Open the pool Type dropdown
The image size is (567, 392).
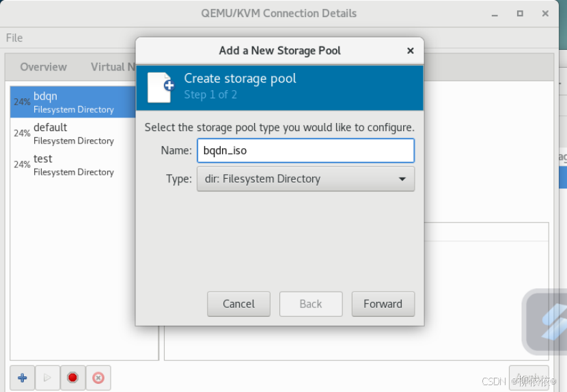tap(305, 179)
